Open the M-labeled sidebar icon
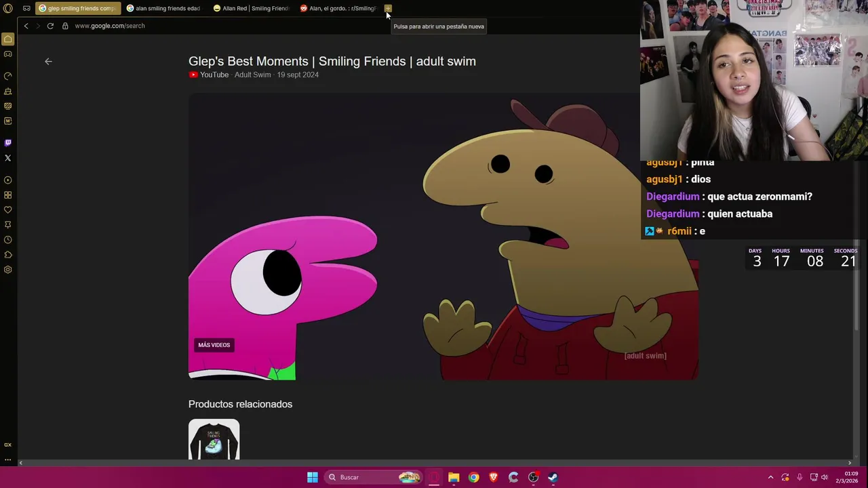Image resolution: width=868 pixels, height=488 pixels. click(x=8, y=121)
